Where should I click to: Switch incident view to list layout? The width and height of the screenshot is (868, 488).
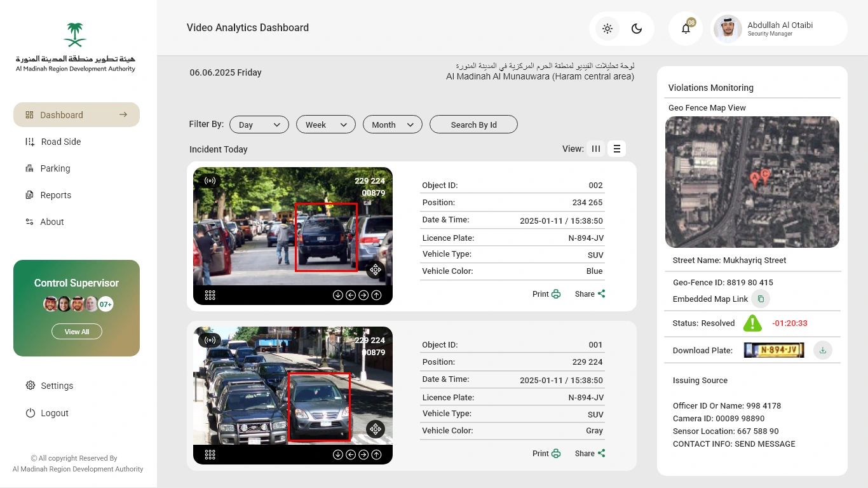click(616, 149)
